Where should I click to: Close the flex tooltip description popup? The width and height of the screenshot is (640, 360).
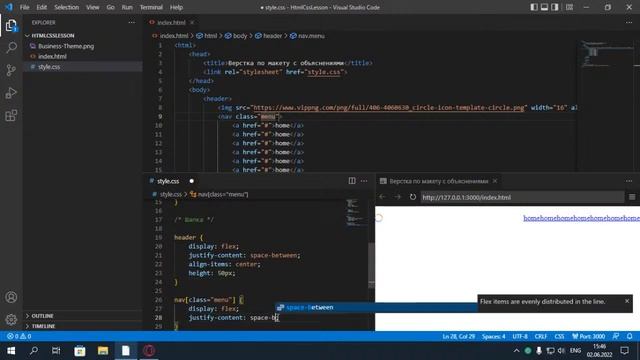coord(627,301)
